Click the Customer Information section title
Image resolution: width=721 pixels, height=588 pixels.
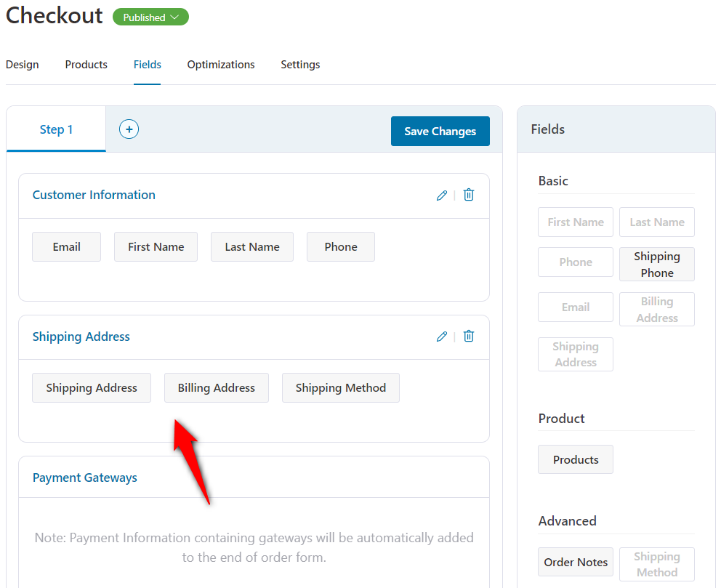94,195
